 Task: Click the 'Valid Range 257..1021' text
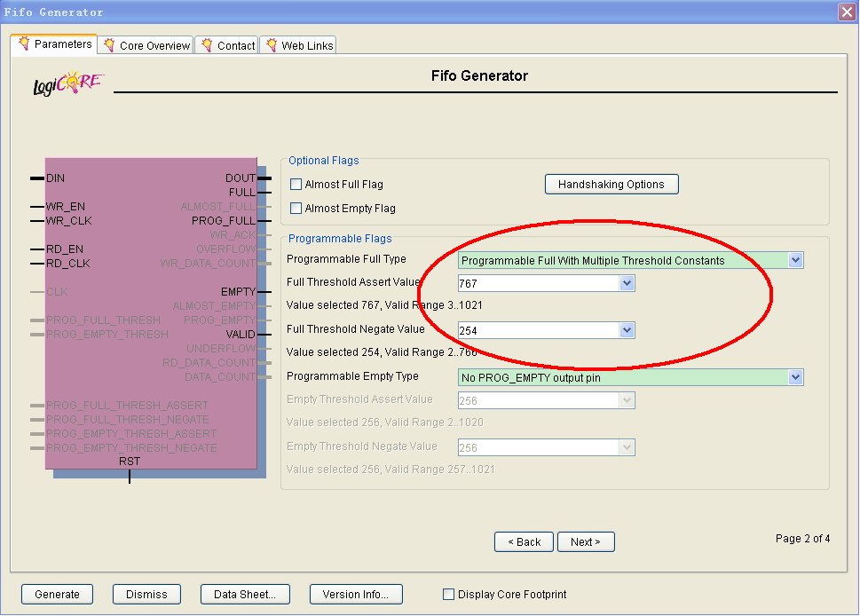(438, 470)
